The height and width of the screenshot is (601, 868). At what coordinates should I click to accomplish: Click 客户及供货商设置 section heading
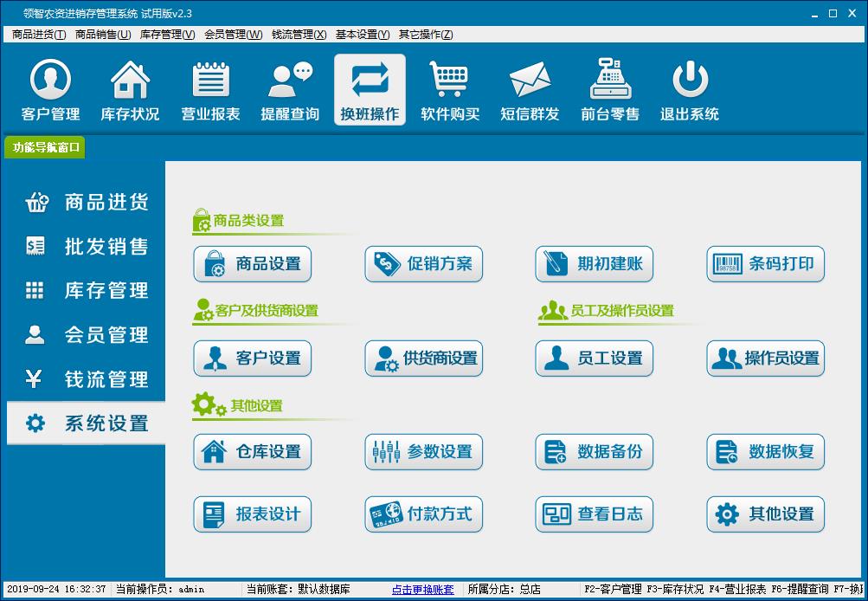267,311
